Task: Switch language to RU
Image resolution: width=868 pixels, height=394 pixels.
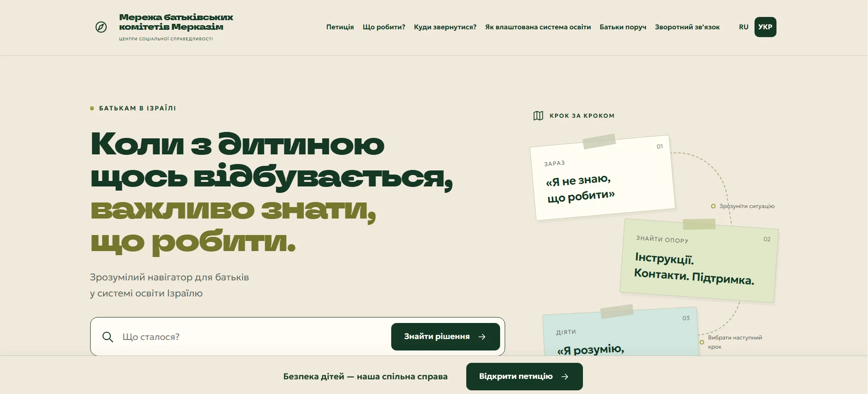Action: pos(744,27)
